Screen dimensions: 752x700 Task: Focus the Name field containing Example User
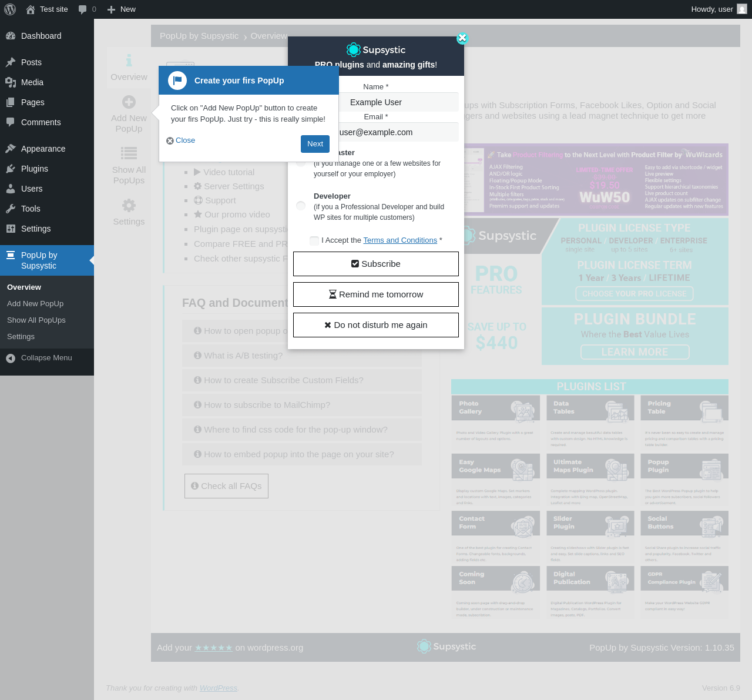click(x=399, y=102)
